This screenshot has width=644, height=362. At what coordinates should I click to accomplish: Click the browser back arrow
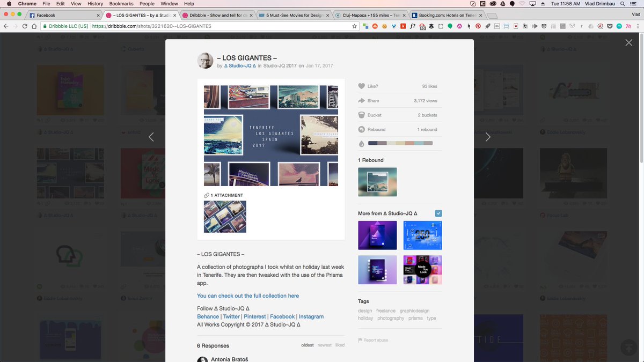pyautogui.click(x=6, y=26)
